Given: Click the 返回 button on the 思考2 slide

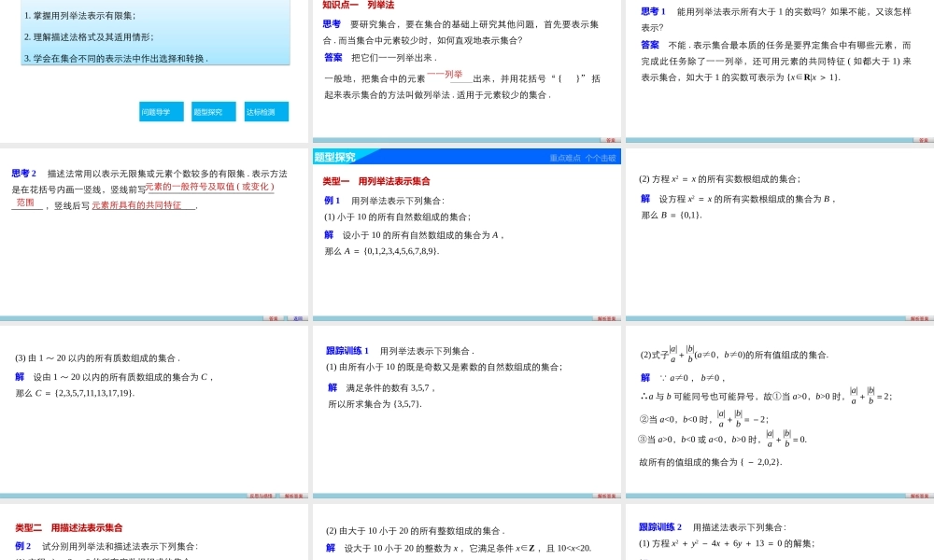Looking at the screenshot, I should pyautogui.click(x=299, y=318).
